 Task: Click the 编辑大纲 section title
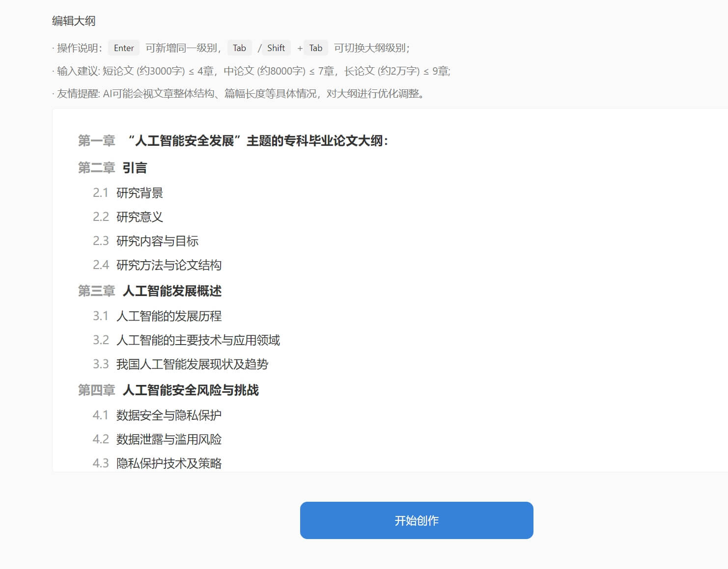(74, 21)
